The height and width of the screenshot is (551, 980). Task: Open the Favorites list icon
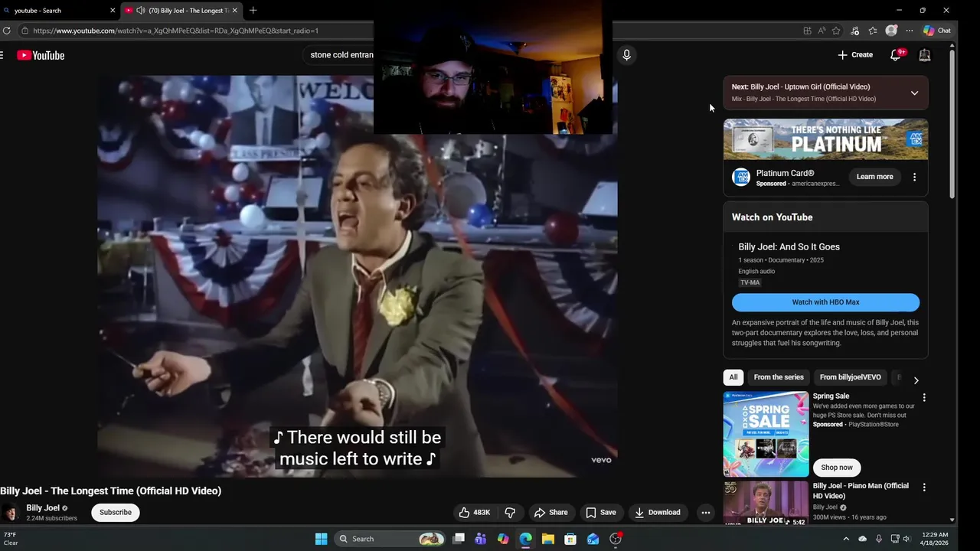[872, 31]
